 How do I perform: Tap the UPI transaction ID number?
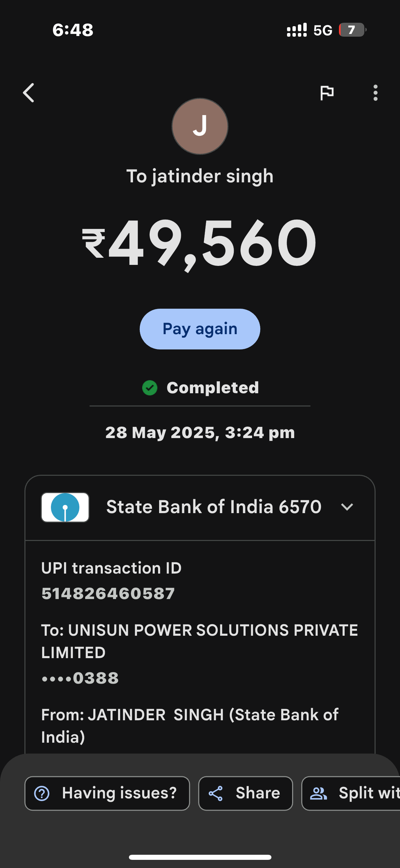pos(108,594)
